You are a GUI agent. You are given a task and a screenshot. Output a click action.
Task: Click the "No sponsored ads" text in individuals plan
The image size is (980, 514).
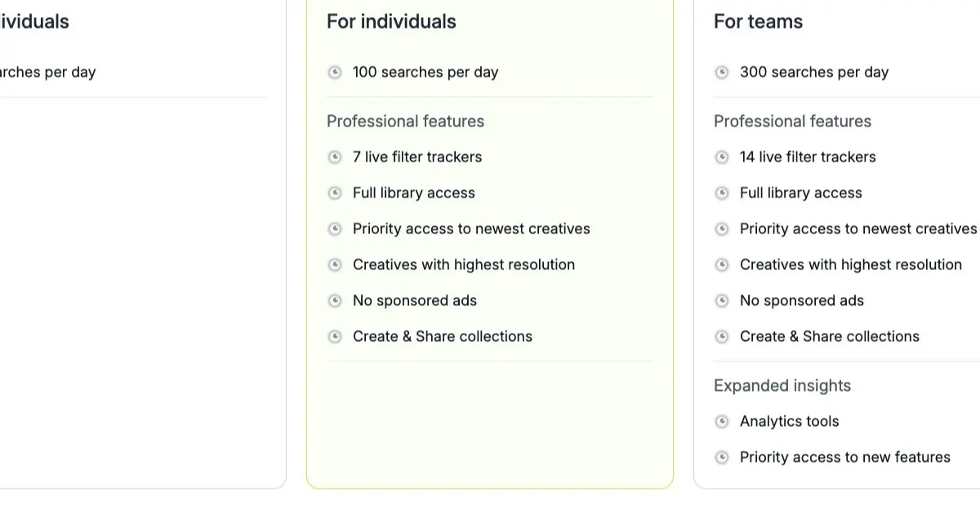[414, 300]
